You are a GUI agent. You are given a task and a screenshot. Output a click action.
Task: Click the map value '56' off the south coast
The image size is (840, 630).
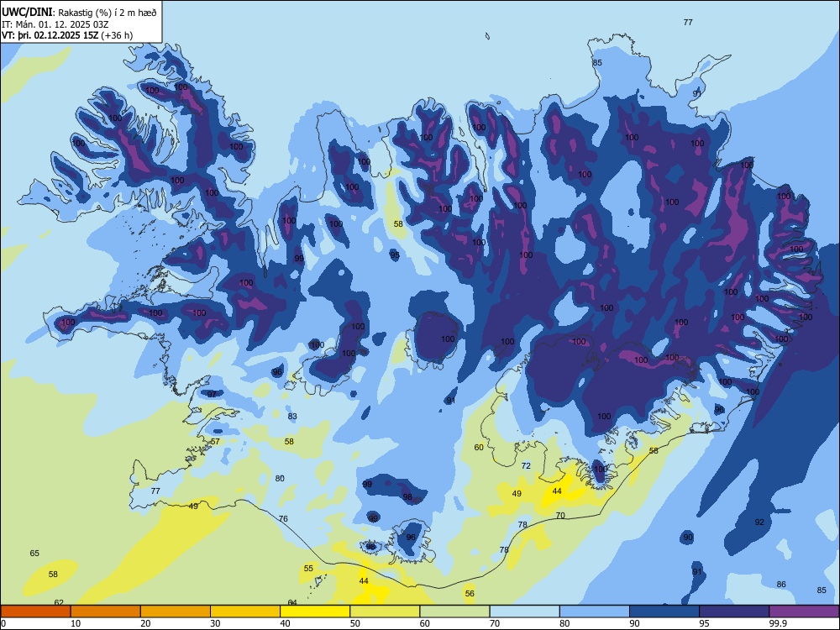[x=470, y=594]
